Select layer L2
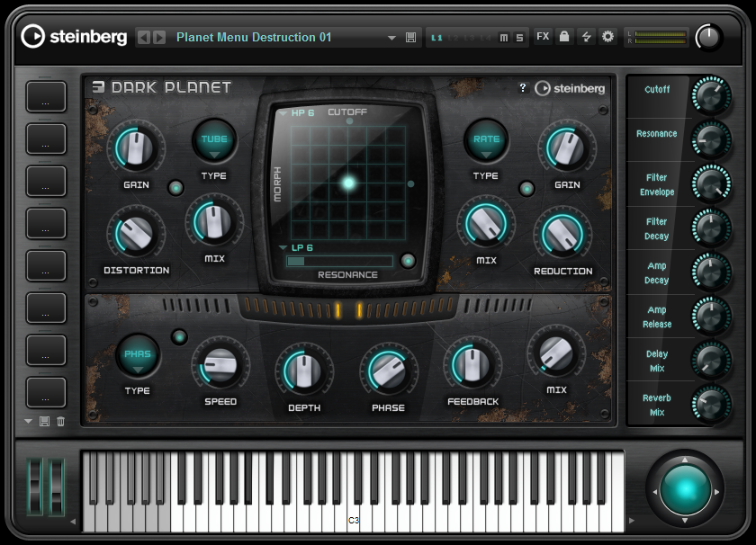The image size is (756, 545). pyautogui.click(x=454, y=38)
